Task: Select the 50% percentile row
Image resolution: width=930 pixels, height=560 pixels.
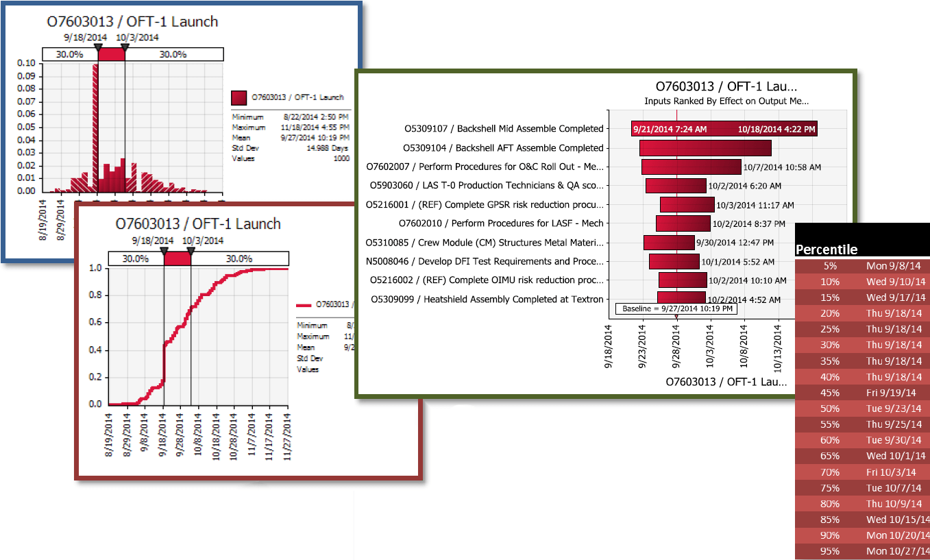Action: click(x=862, y=409)
